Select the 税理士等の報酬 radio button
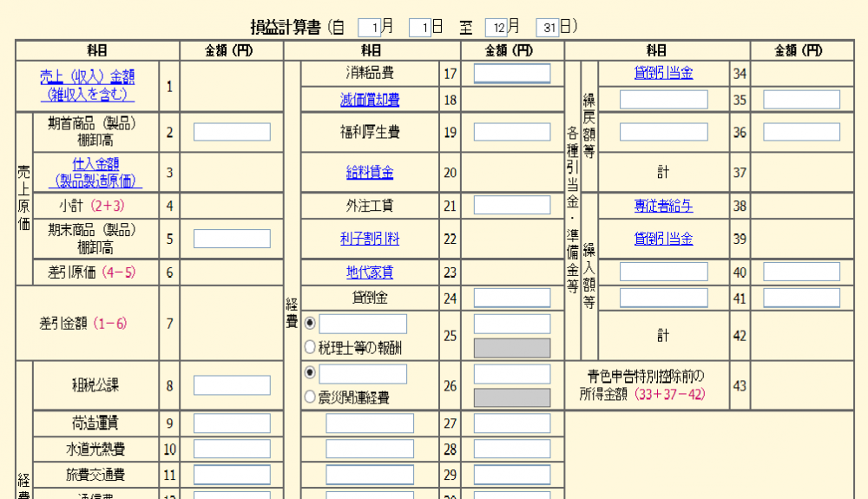Image resolution: width=868 pixels, height=499 pixels. pos(310,348)
